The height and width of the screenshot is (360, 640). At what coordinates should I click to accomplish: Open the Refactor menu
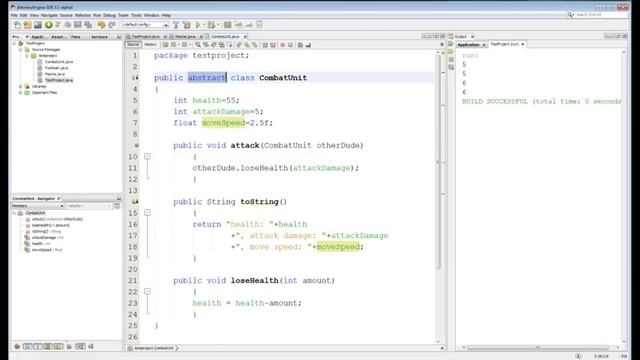tap(83, 15)
